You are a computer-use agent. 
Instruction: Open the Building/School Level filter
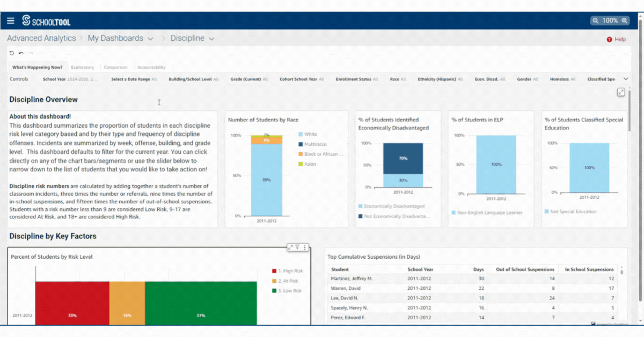tap(194, 79)
